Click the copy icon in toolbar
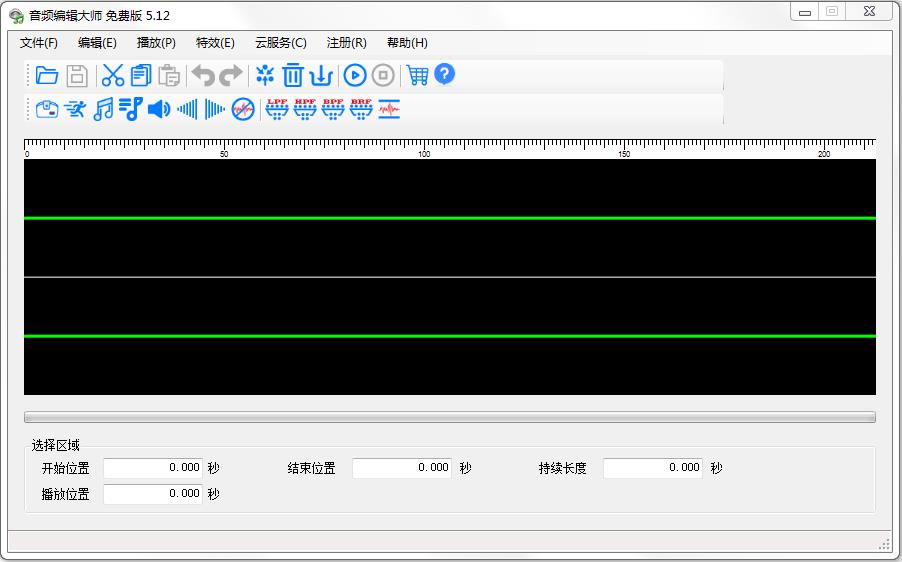Viewport: 902px width, 562px height. tap(141, 75)
